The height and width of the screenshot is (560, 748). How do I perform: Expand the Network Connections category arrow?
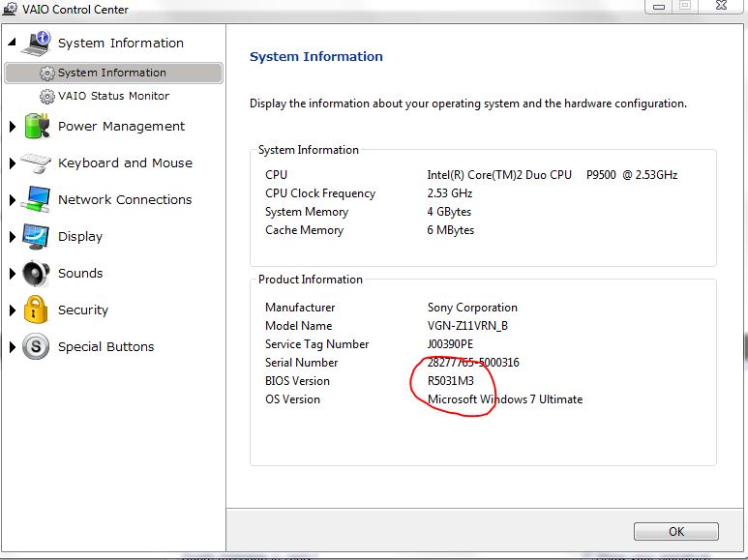13,200
